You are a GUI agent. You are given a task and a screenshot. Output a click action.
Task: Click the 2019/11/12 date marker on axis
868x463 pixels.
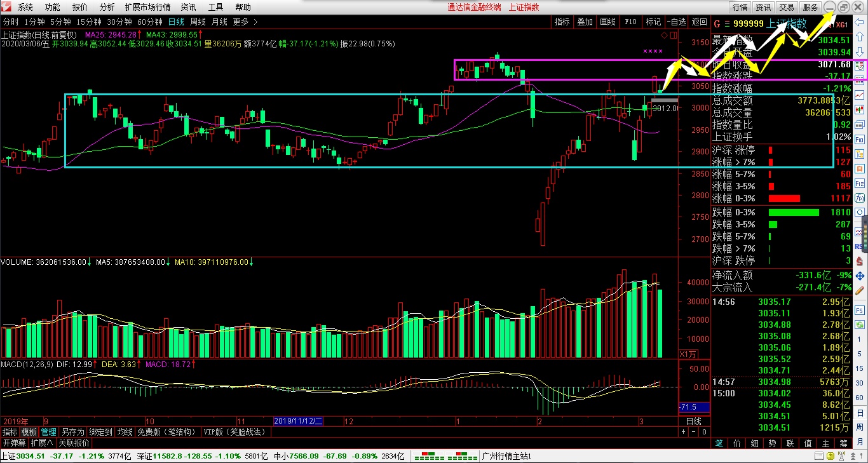pyautogui.click(x=299, y=421)
